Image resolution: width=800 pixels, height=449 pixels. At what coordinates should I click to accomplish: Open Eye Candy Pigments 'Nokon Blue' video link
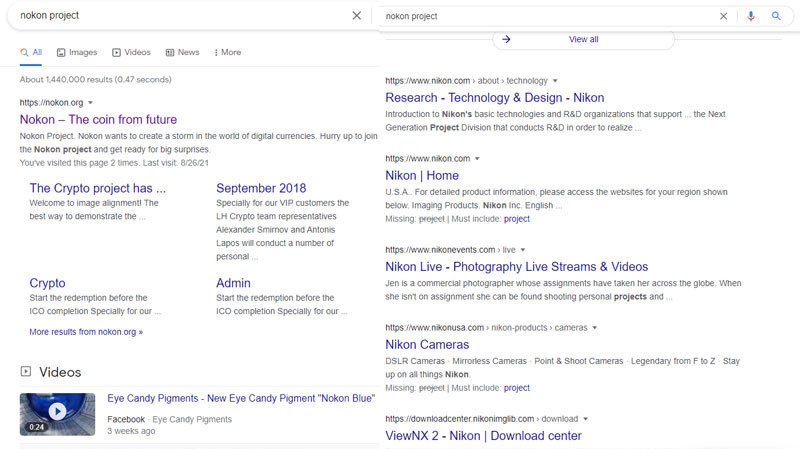241,398
